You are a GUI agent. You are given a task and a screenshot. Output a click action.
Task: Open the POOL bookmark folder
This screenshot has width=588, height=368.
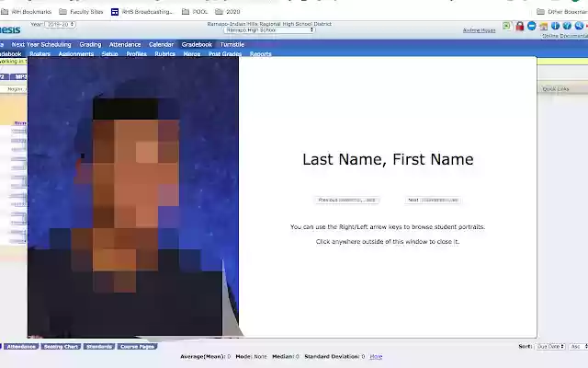(195, 12)
